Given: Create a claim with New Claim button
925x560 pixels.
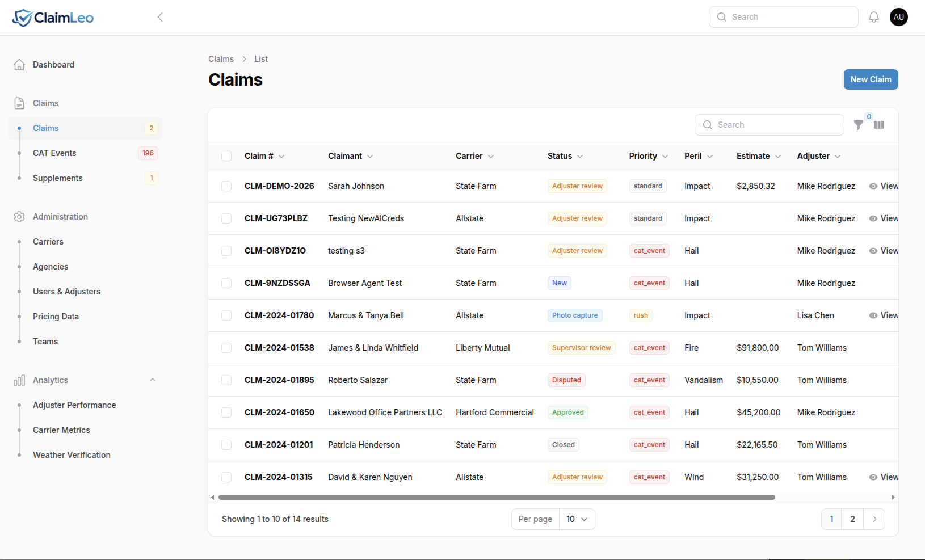Looking at the screenshot, I should pos(871,79).
